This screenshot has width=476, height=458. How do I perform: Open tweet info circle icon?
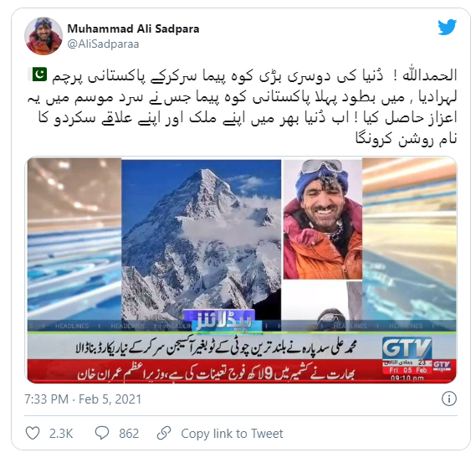click(x=449, y=399)
